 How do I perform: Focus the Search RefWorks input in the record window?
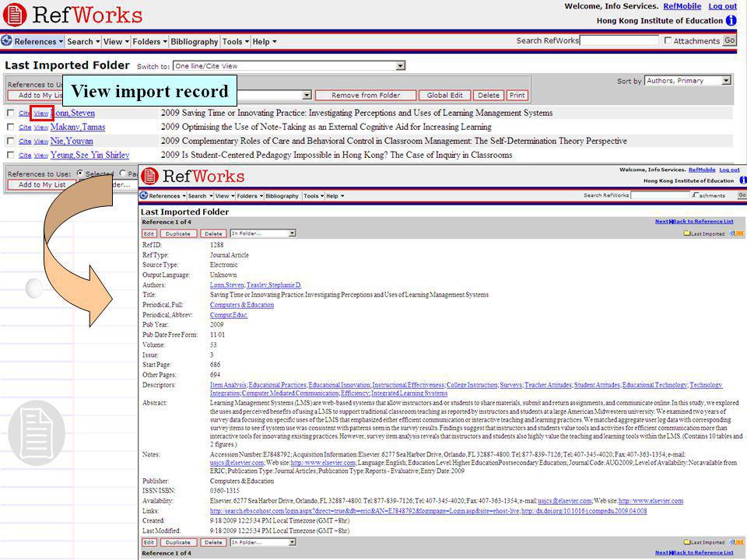tap(661, 195)
